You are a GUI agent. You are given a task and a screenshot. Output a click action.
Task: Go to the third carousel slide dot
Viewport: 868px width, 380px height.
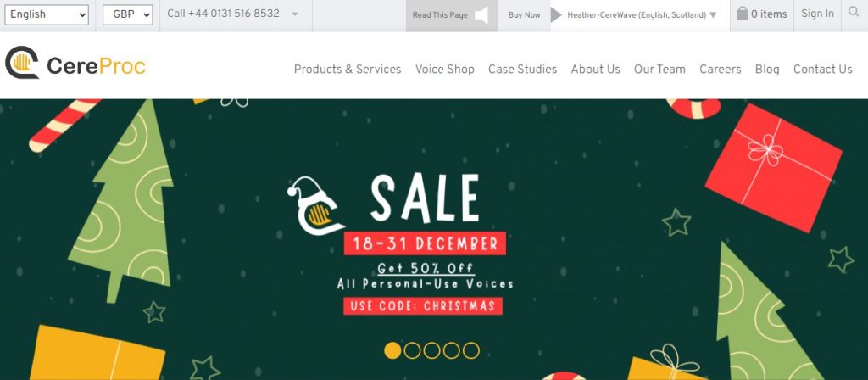pyautogui.click(x=431, y=350)
